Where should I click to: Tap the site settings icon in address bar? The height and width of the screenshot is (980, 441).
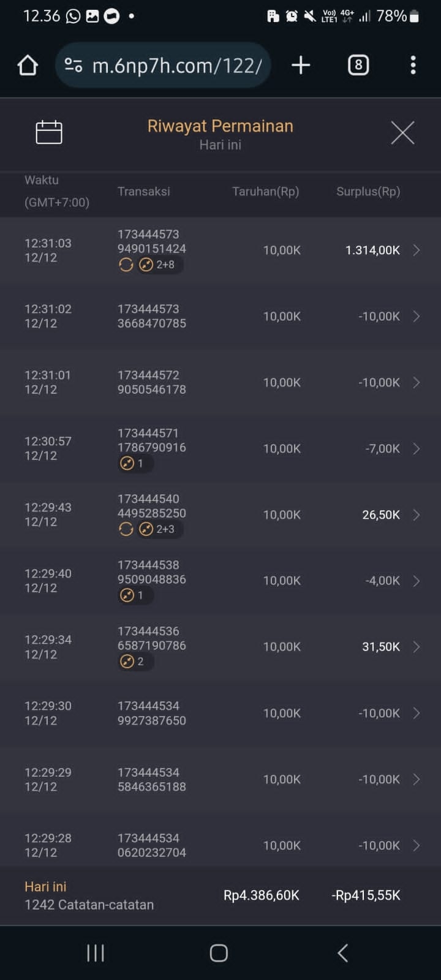(73, 66)
